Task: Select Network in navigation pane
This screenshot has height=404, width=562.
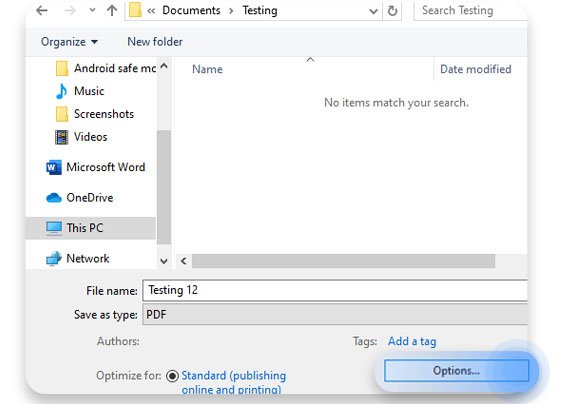Action: tap(77, 258)
